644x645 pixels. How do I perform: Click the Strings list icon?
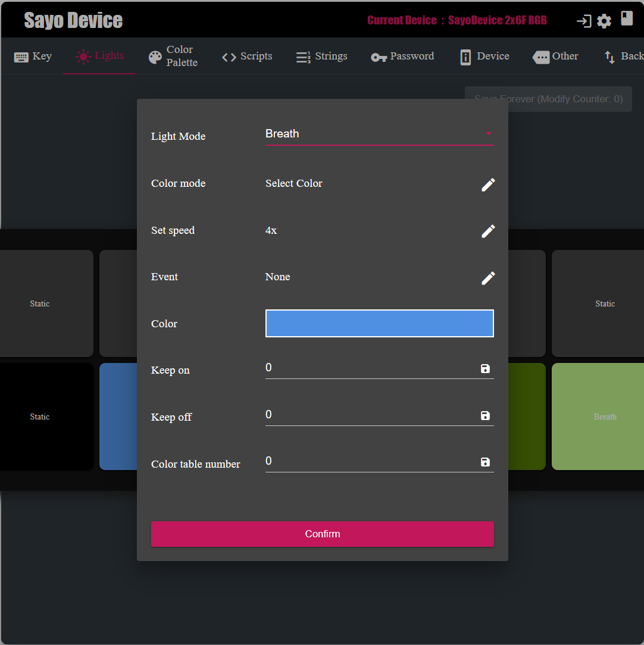(304, 57)
